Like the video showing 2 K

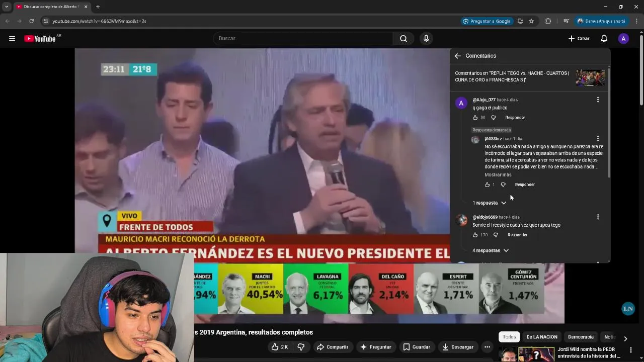click(x=279, y=347)
